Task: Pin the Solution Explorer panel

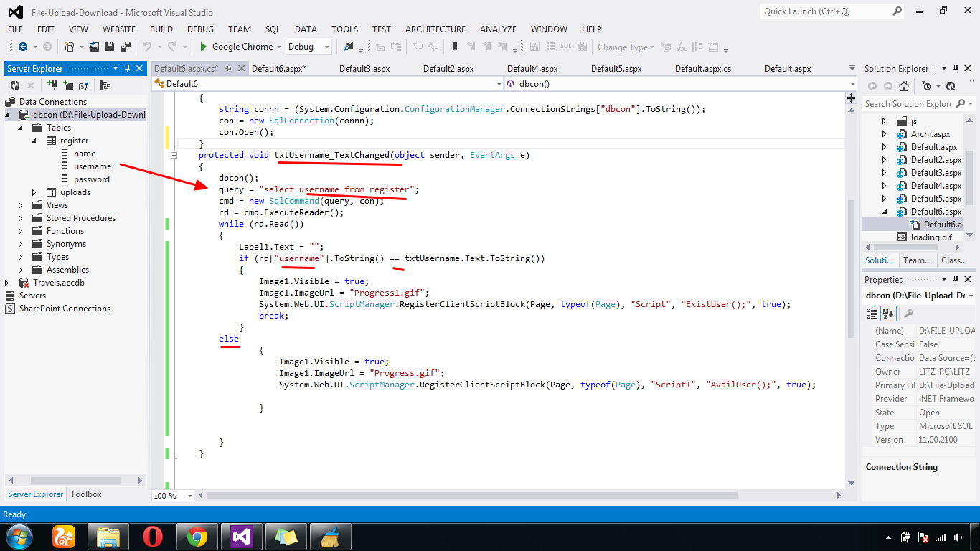Action: click(x=956, y=68)
